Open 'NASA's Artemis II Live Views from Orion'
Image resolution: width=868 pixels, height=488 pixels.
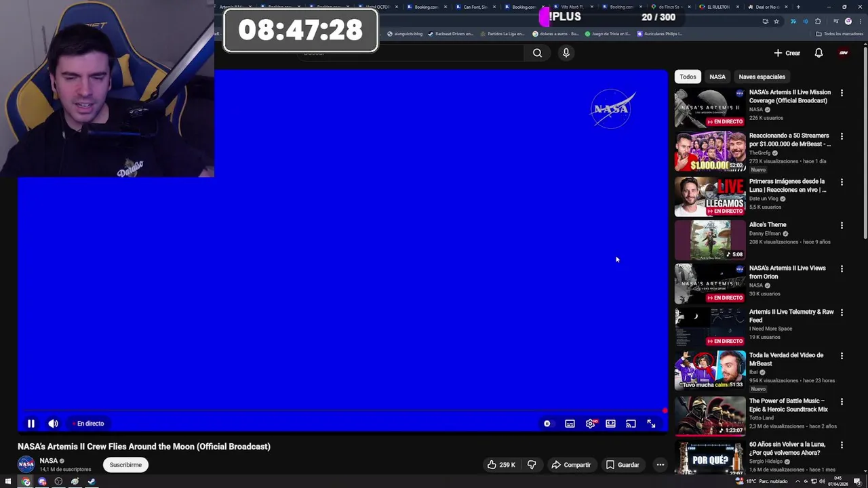tap(787, 272)
